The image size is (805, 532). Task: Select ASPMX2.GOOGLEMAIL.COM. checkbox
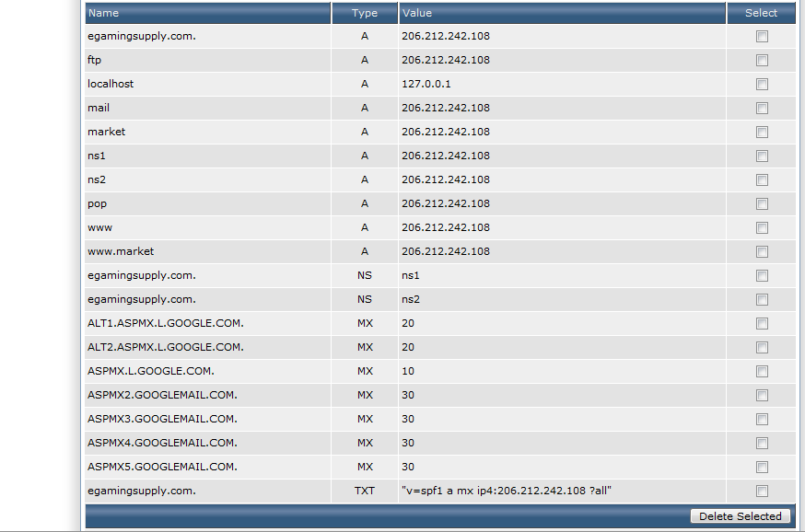tap(762, 396)
